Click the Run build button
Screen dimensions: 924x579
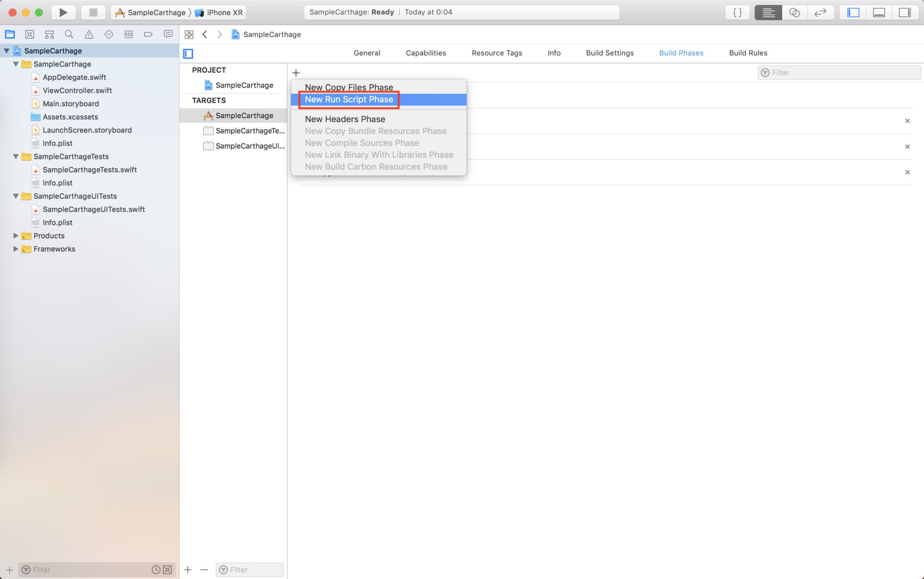[x=63, y=13]
